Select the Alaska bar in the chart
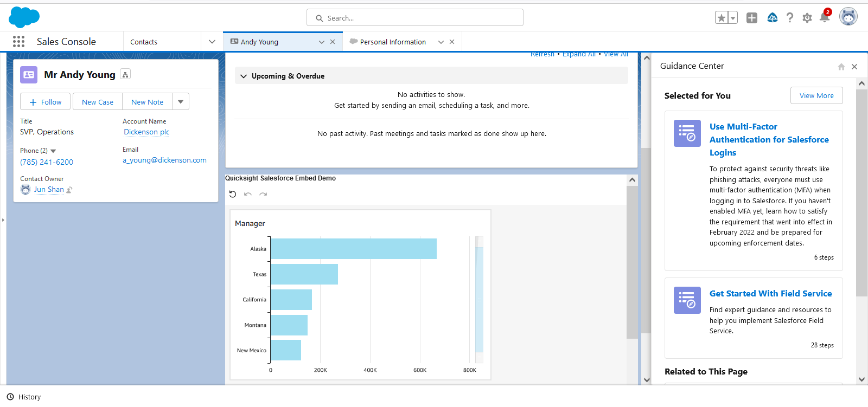 [x=354, y=249]
